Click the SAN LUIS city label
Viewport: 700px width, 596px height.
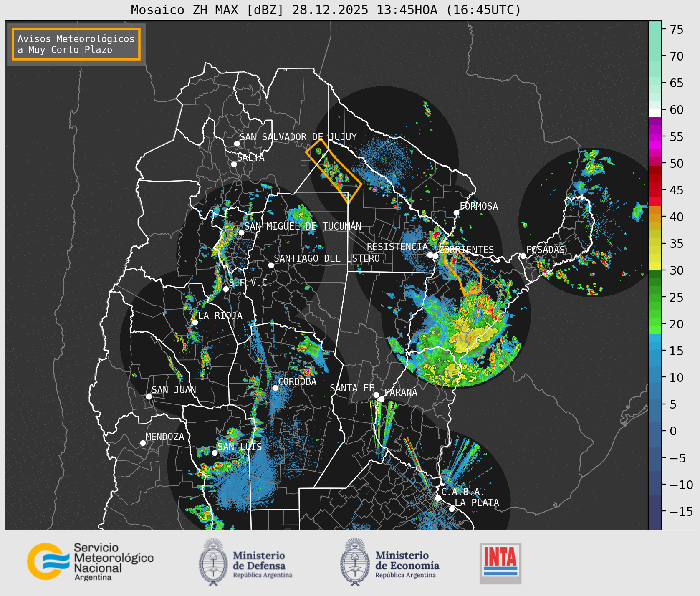point(240,447)
